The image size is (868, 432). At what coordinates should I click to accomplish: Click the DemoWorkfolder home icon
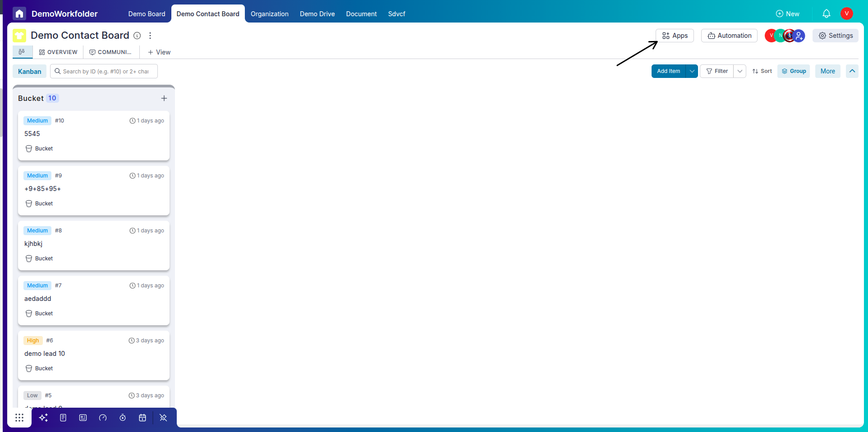pos(19,14)
